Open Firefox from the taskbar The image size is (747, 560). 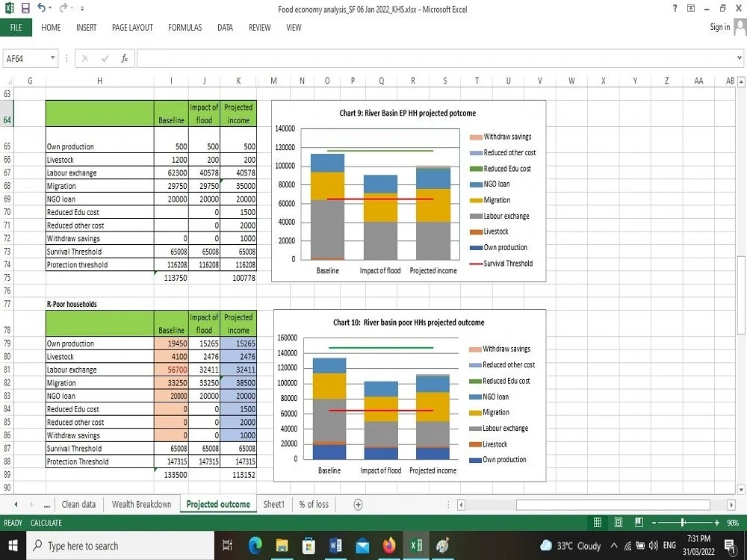pos(388,546)
